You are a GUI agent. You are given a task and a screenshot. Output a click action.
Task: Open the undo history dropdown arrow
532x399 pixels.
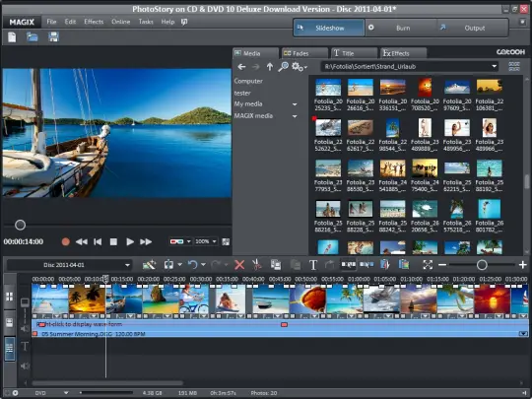coord(203,265)
